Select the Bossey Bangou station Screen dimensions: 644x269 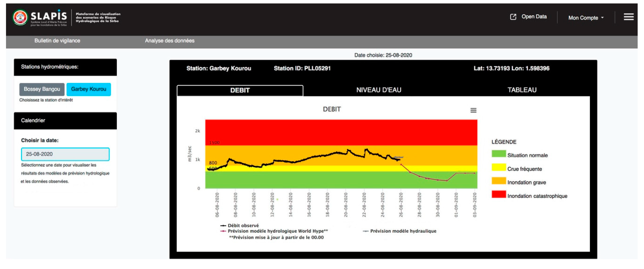pyautogui.click(x=42, y=89)
